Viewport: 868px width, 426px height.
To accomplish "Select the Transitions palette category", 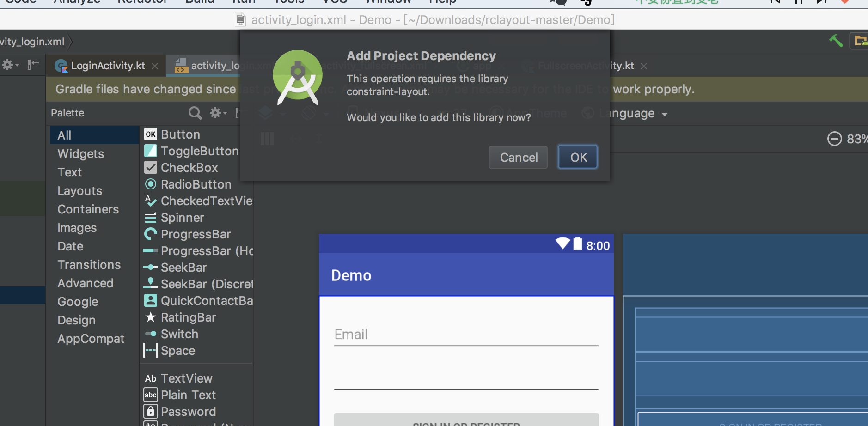I will click(94, 264).
